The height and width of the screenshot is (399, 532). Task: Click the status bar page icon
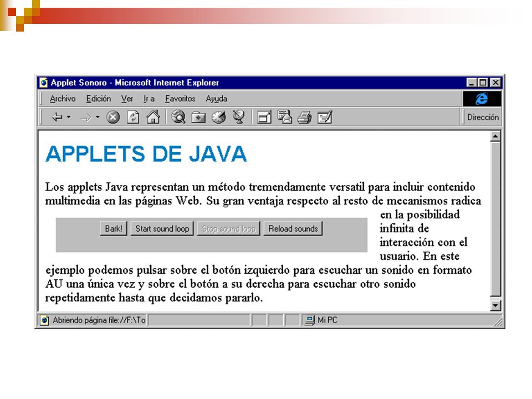pyautogui.click(x=44, y=320)
